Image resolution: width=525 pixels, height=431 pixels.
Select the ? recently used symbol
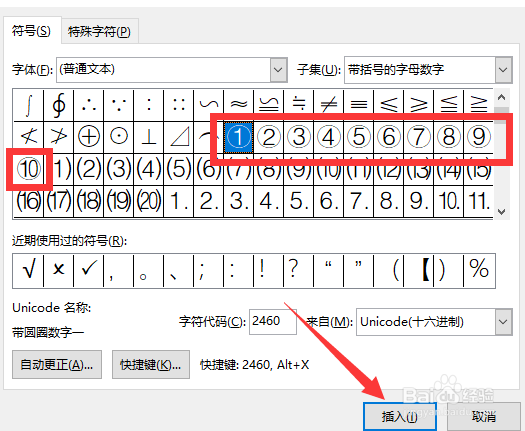299,270
